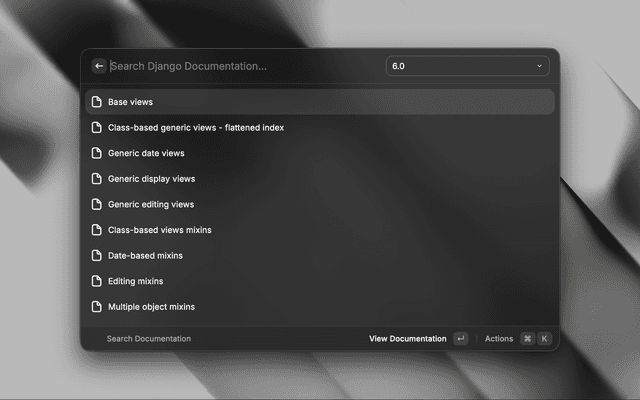This screenshot has width=640, height=400.
Task: Select Class-based views mixins item
Action: 159,230
